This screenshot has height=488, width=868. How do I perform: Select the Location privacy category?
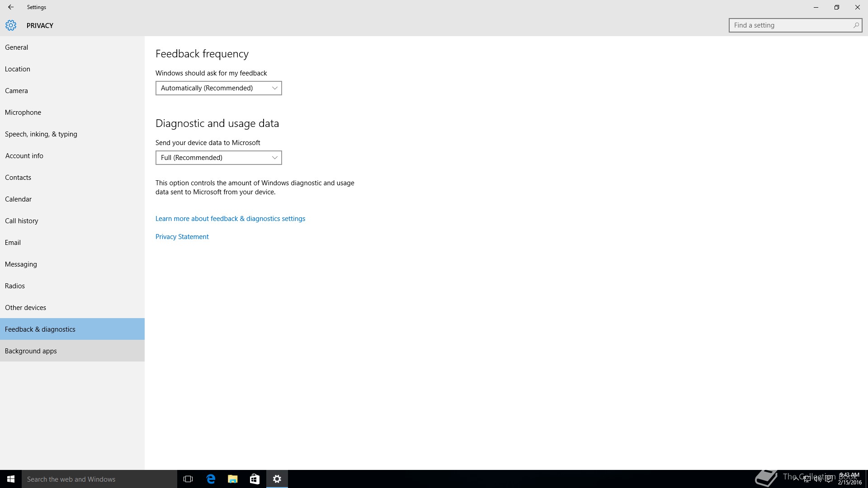[x=18, y=69]
